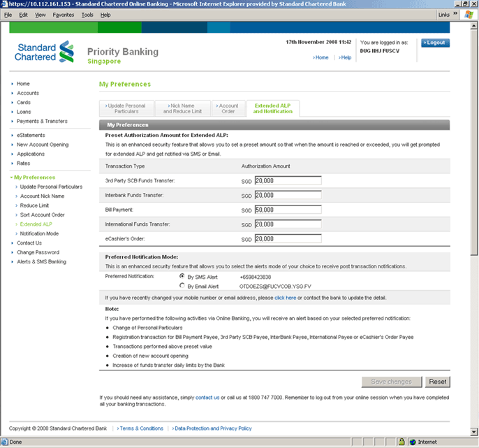Expand the Links toolbar chevron

[455, 14]
